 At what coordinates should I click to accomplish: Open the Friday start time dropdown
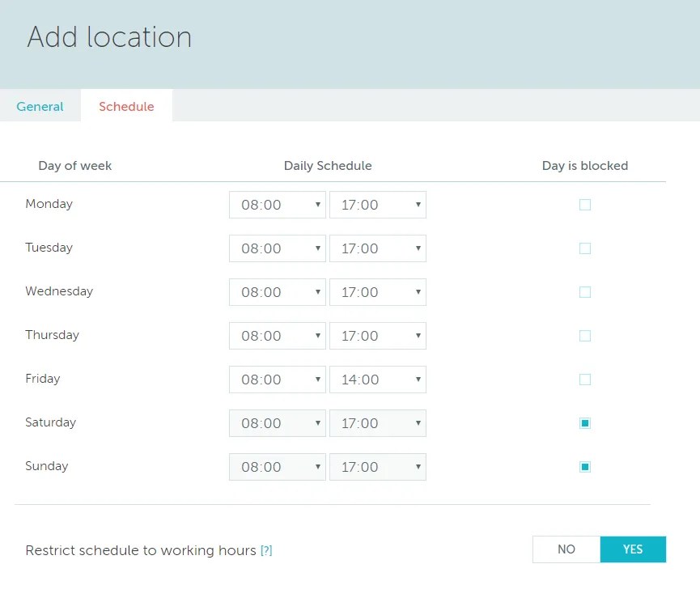coord(277,380)
